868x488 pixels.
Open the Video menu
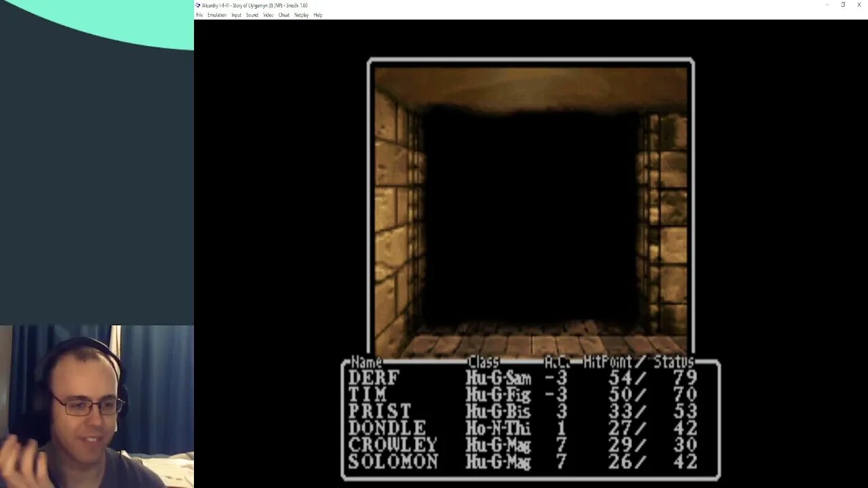[268, 15]
